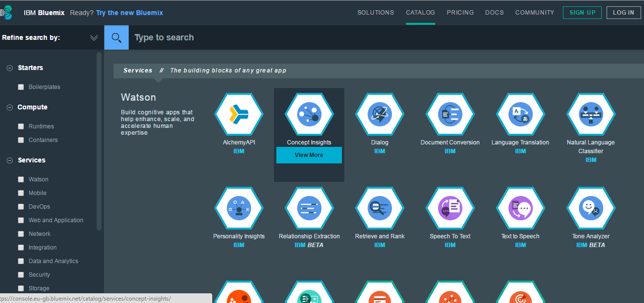Choose the Speech To Text icon
Image resolution: width=644 pixels, height=303 pixels.
click(x=450, y=208)
